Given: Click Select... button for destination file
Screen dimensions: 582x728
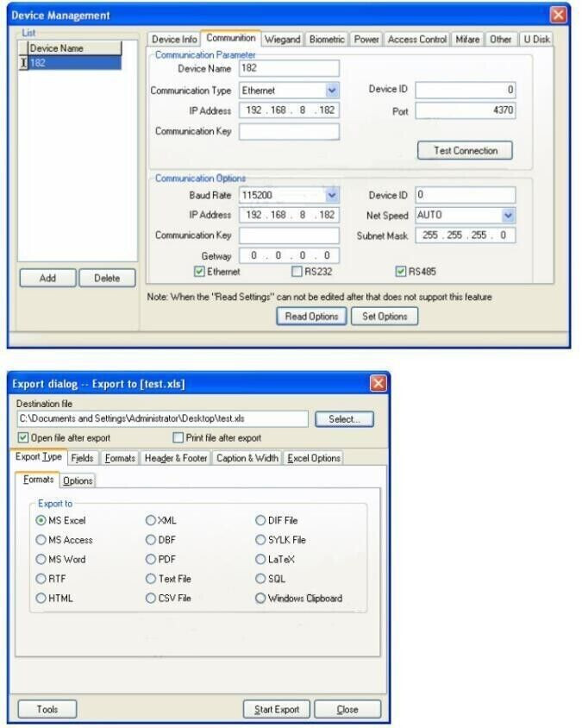Looking at the screenshot, I should (344, 419).
